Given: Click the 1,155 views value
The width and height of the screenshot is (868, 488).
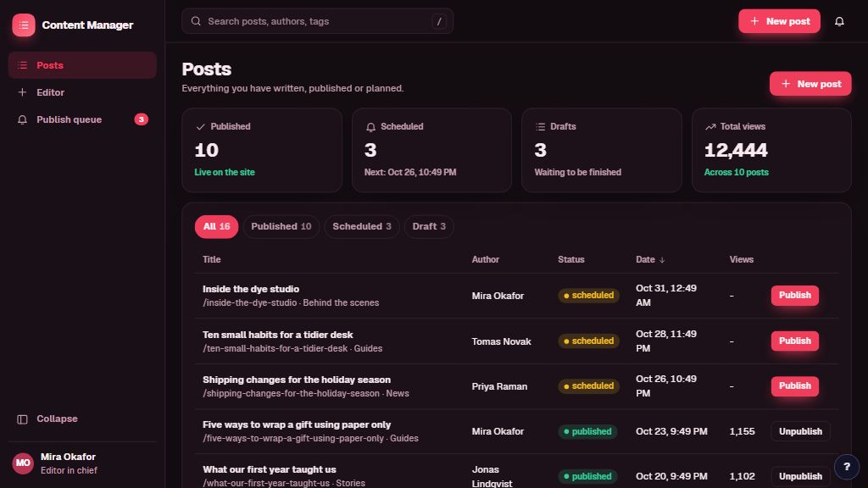Looking at the screenshot, I should (742, 431).
